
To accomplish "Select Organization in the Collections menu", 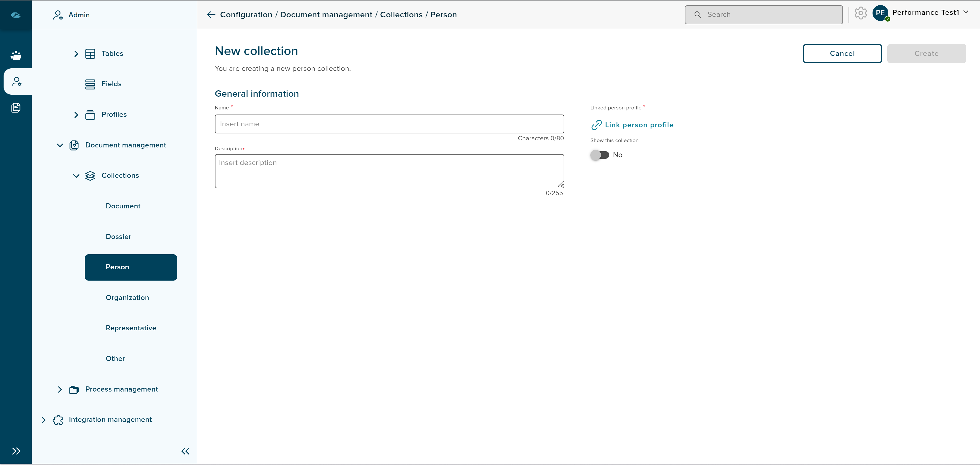I will click(x=127, y=298).
